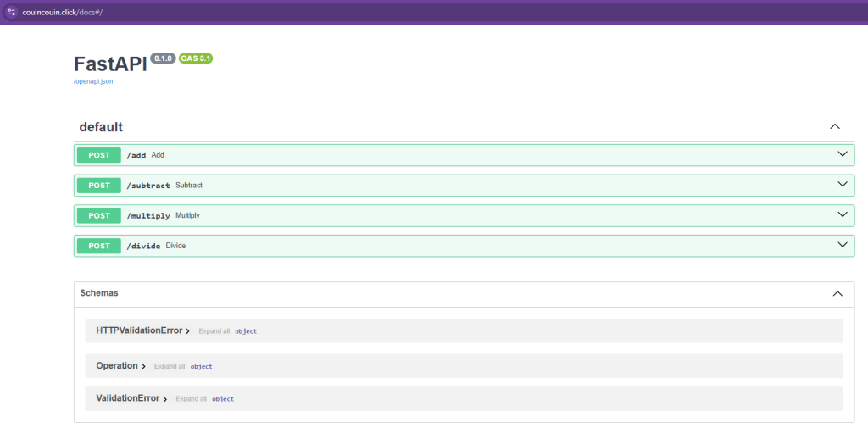Image resolution: width=868 pixels, height=433 pixels.
Task: Click the browser address bar URL
Action: (x=64, y=12)
